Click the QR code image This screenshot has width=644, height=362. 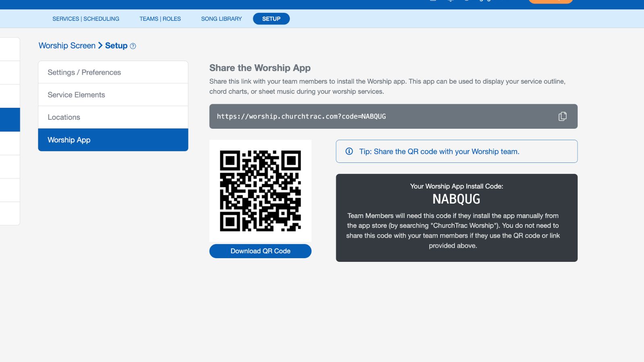[x=260, y=190]
